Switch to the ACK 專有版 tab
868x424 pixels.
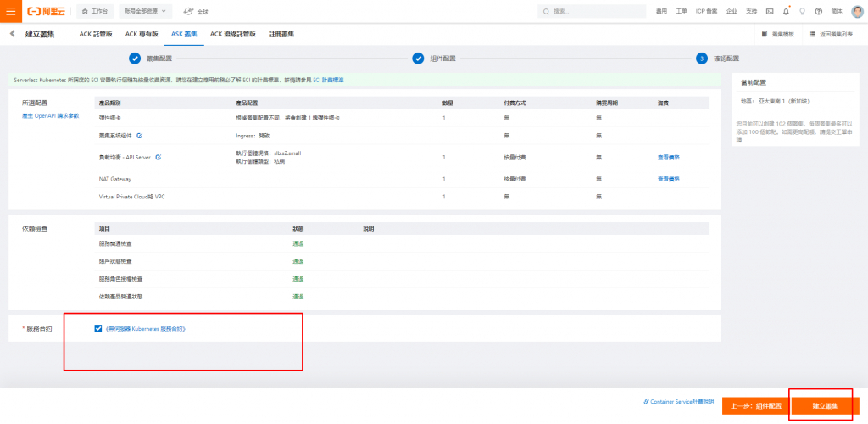142,34
